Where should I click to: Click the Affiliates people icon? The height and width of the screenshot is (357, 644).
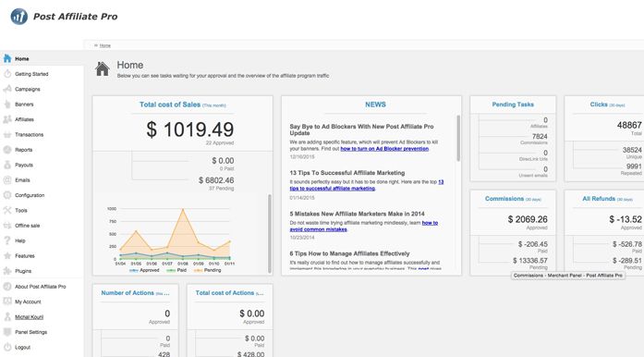coord(7,119)
